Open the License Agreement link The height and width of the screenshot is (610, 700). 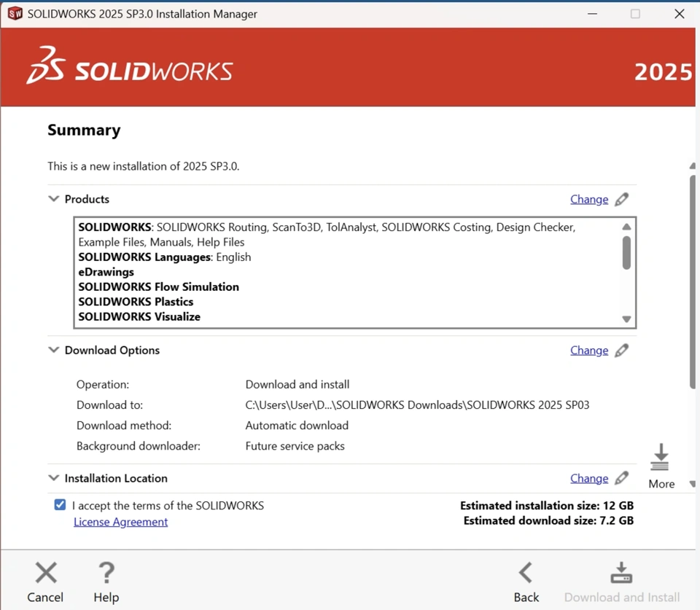click(x=120, y=522)
